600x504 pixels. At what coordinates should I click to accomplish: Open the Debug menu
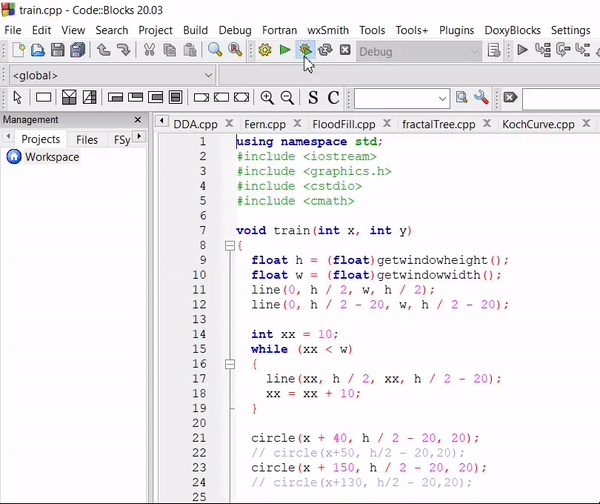click(x=235, y=30)
